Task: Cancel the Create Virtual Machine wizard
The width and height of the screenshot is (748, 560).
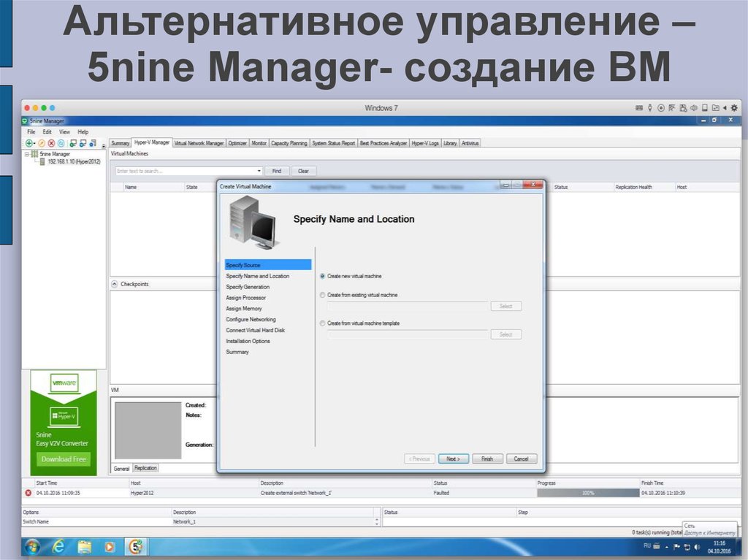Action: tap(522, 459)
